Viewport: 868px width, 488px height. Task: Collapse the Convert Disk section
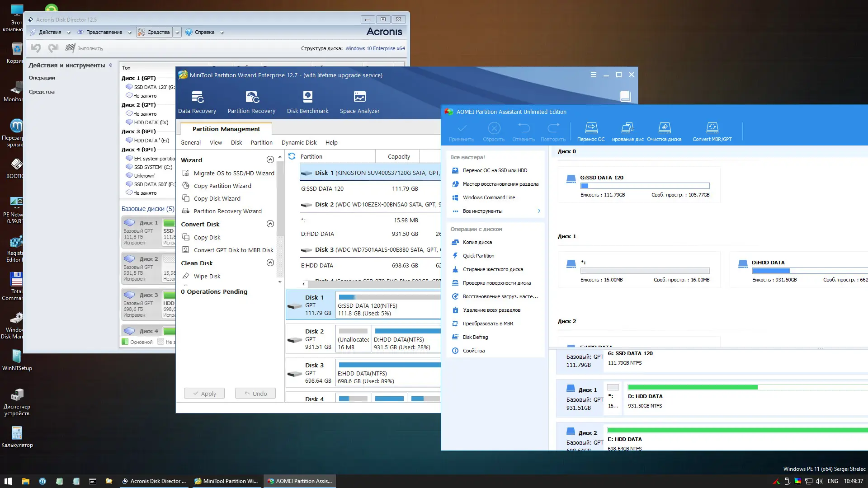coord(270,224)
